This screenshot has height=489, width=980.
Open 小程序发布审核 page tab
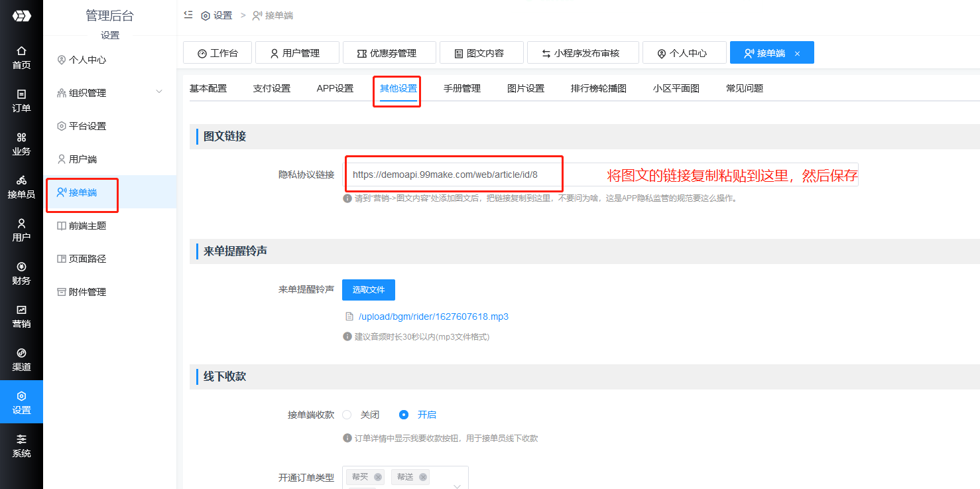pos(583,52)
